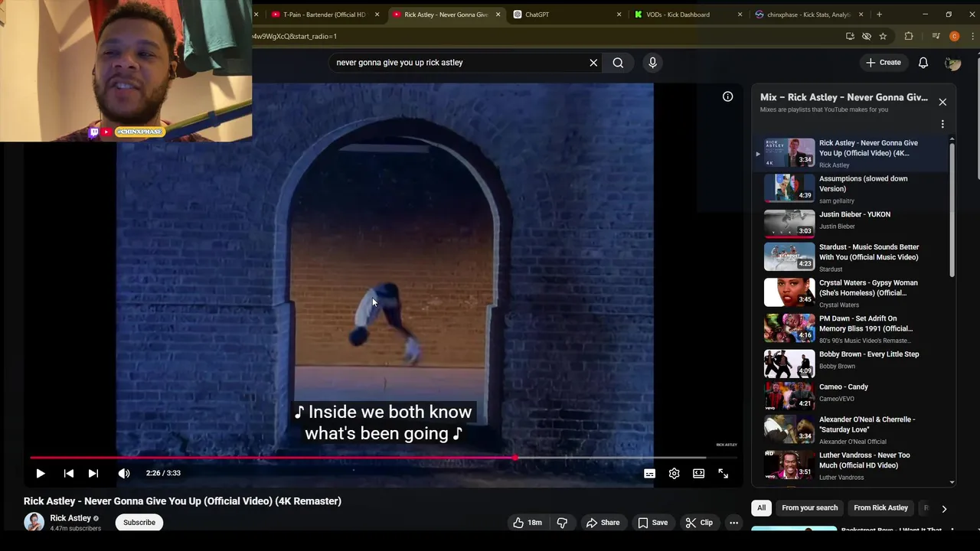This screenshot has height=551, width=980.
Task: Click the eye-slash tracking icon in address bar
Action: click(x=867, y=36)
